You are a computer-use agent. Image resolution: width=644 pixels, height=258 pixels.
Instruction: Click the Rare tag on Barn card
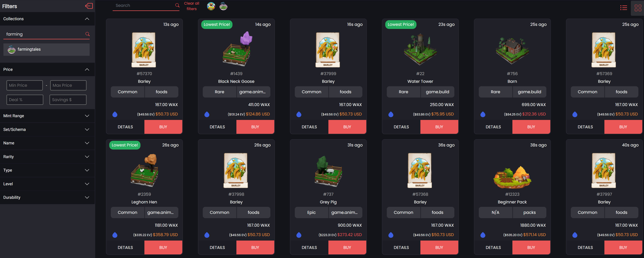[x=495, y=92]
